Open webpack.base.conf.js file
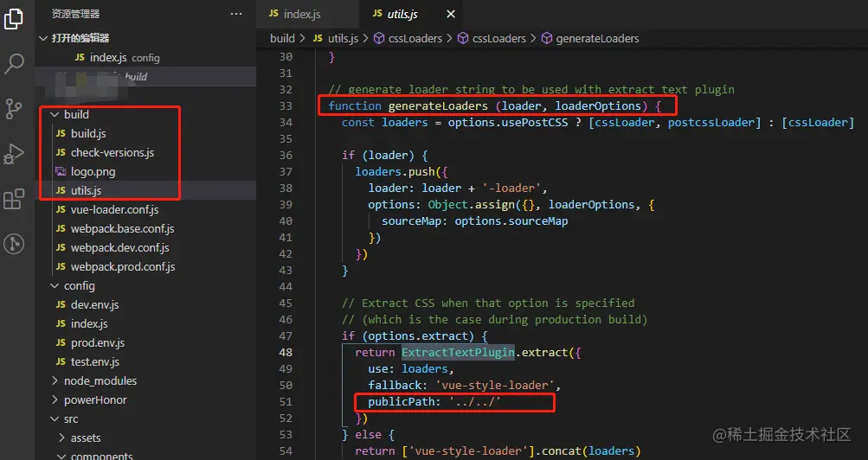Screen dimensions: 868x460 coord(145,228)
